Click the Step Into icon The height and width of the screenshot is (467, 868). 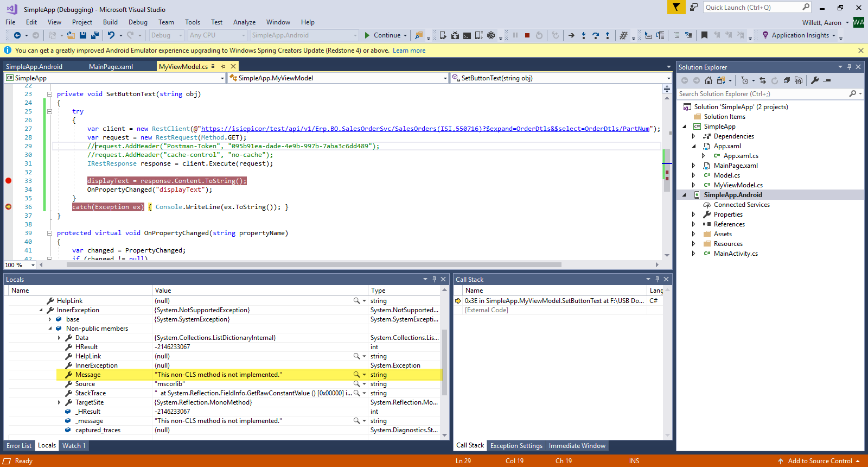coord(584,35)
